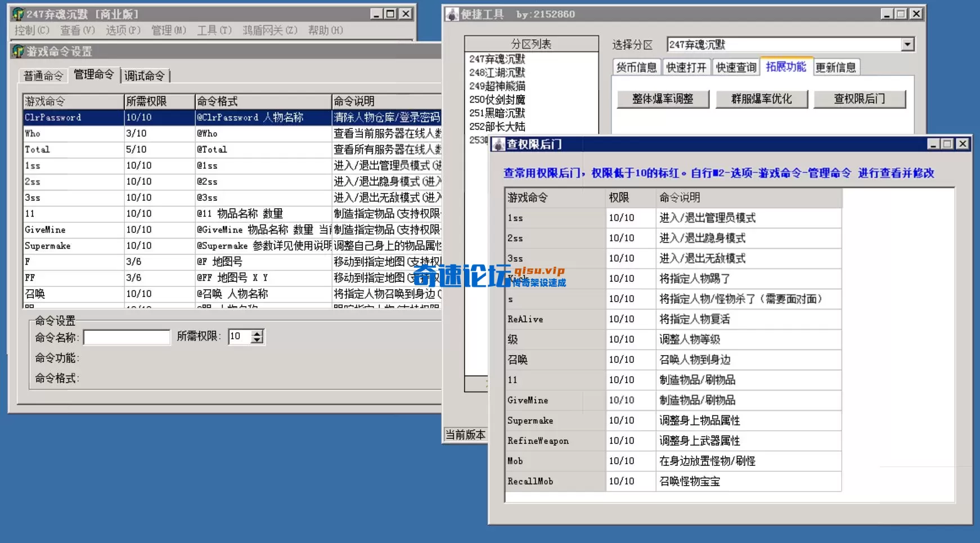Click the 整体爆率调整 button

click(x=663, y=99)
